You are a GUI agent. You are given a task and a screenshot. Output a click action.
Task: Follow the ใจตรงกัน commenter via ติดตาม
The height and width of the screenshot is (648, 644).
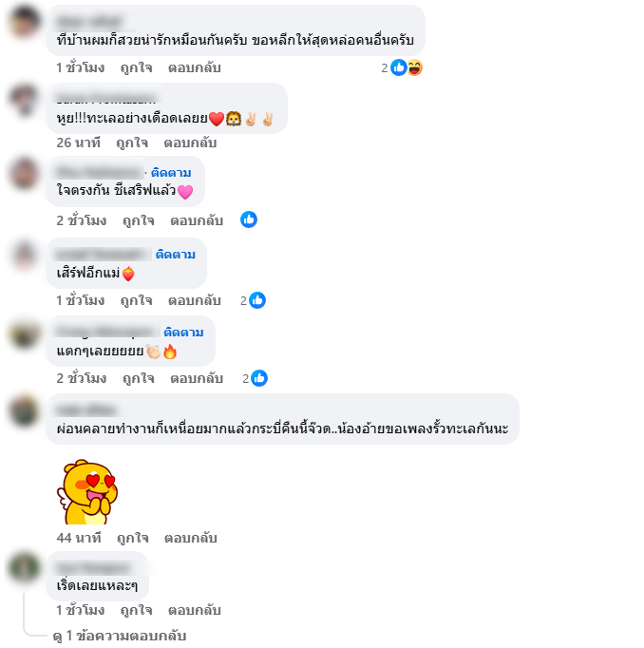point(171,173)
